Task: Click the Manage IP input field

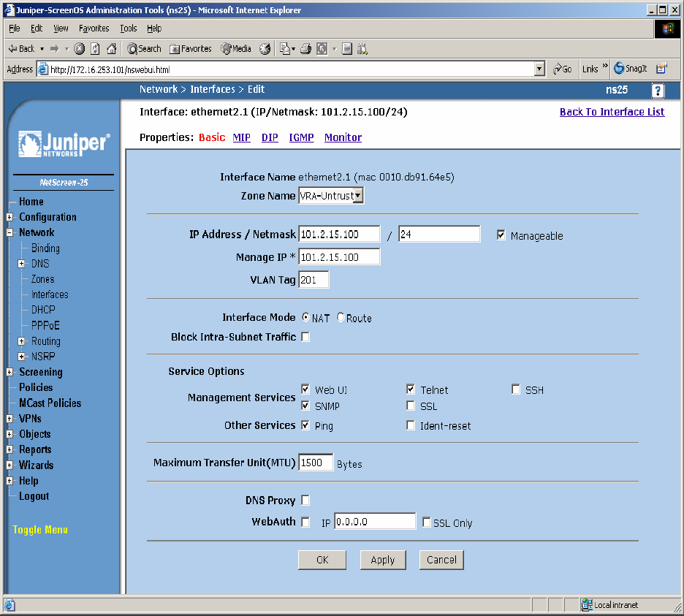Action: tap(339, 257)
